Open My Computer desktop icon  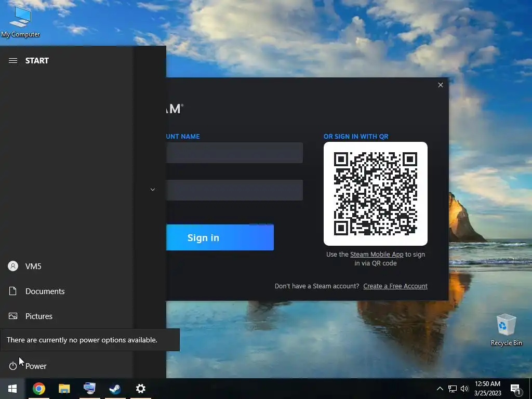20,21
